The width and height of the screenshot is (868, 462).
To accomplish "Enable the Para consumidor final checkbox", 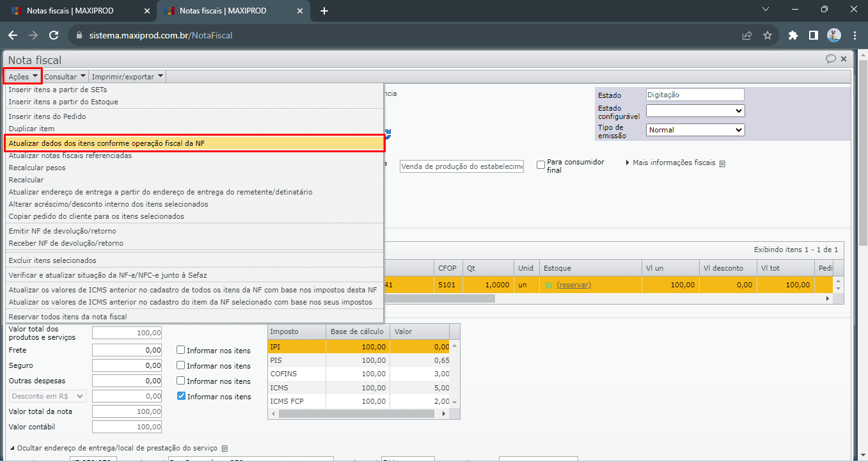I will (x=541, y=164).
